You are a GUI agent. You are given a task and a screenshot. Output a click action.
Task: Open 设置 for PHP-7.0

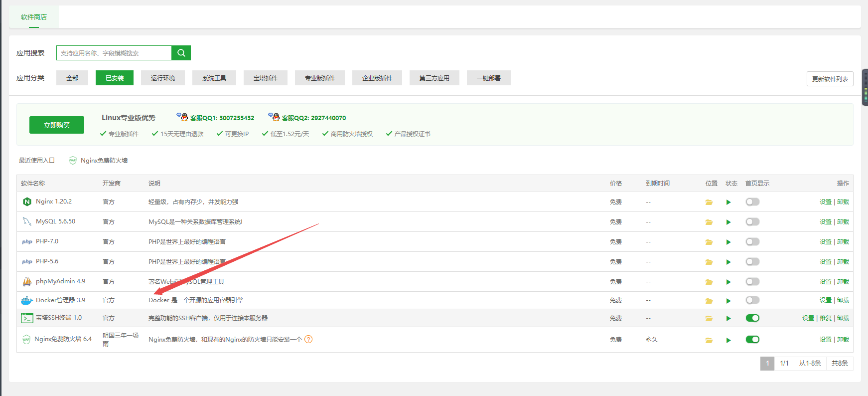826,242
